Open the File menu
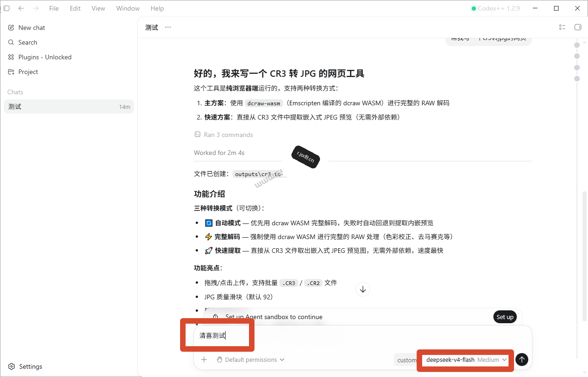The image size is (588, 377). click(54, 8)
